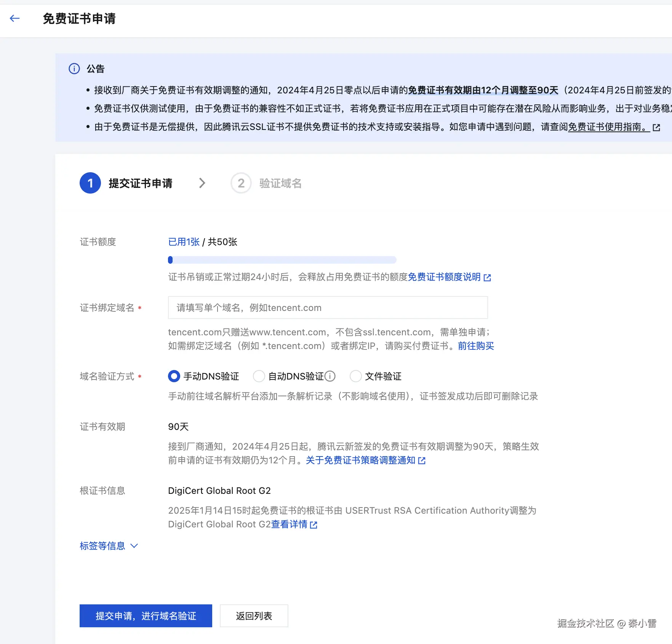Click external link icon after 免费证书额度说明
This screenshot has height=644, width=672.
(488, 277)
